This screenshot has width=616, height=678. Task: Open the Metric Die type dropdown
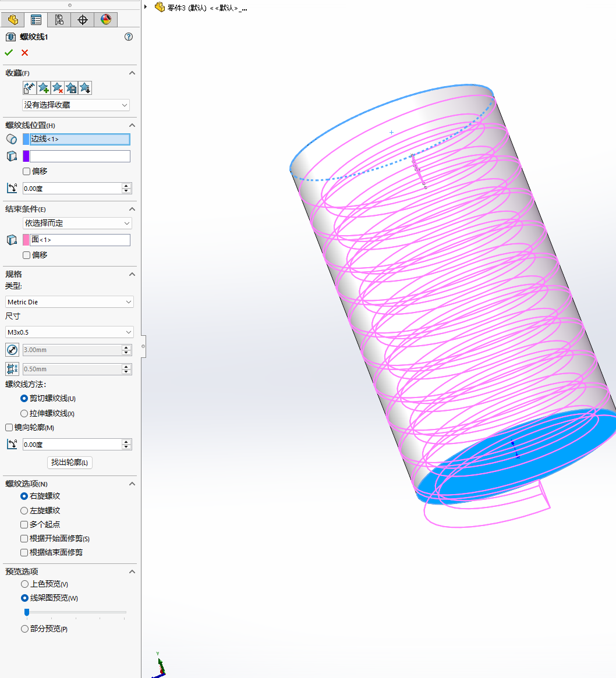69,302
